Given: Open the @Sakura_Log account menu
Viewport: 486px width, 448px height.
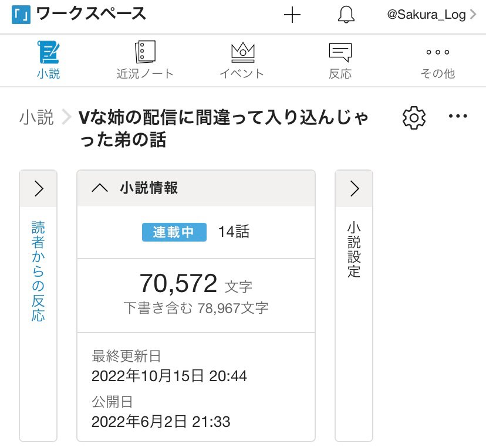Looking at the screenshot, I should tap(431, 15).
